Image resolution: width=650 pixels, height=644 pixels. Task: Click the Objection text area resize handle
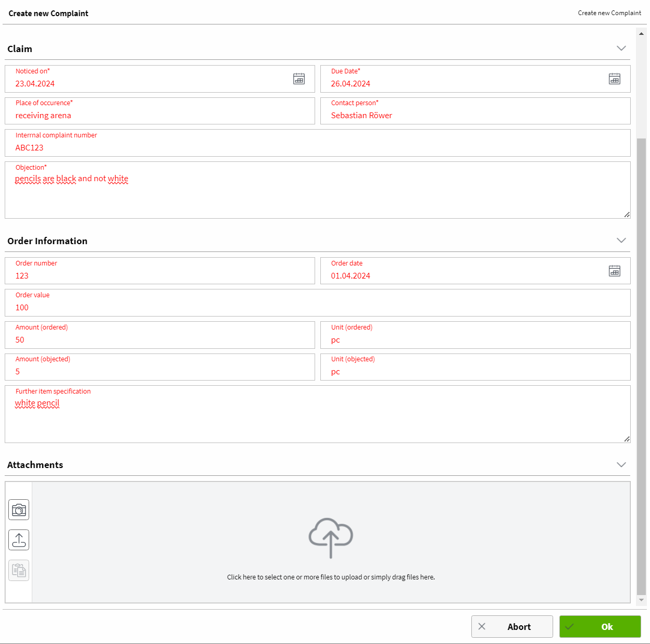627,214
